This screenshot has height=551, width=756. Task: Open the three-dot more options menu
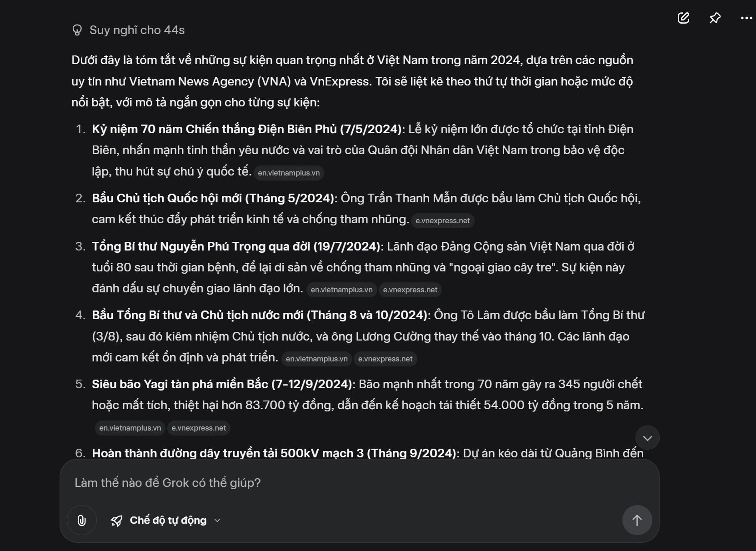[x=746, y=18]
